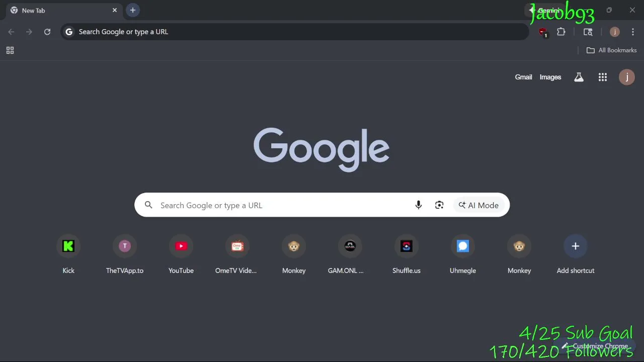Screen dimensions: 644x362
Task: Open the Images link
Action: pos(550,77)
